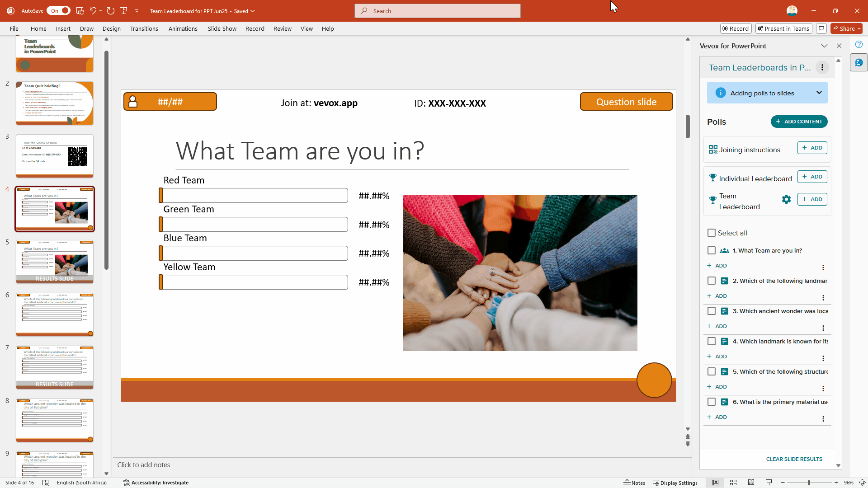Start Slide Show from status bar
Viewport: 868px width, 488px height.
(769, 483)
